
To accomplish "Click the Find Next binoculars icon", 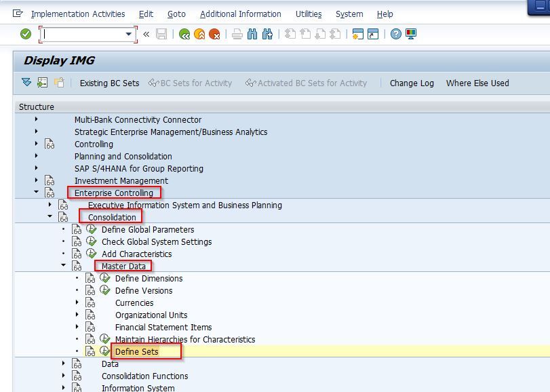I will (267, 34).
